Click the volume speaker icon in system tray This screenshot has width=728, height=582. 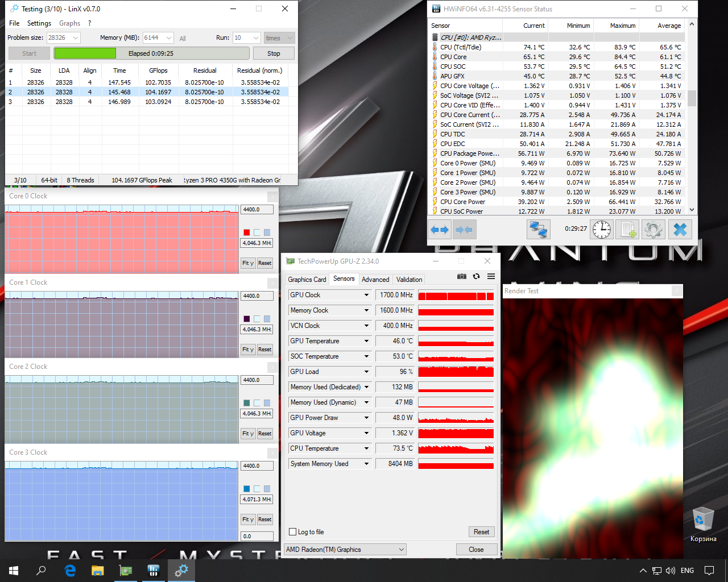coord(671,571)
